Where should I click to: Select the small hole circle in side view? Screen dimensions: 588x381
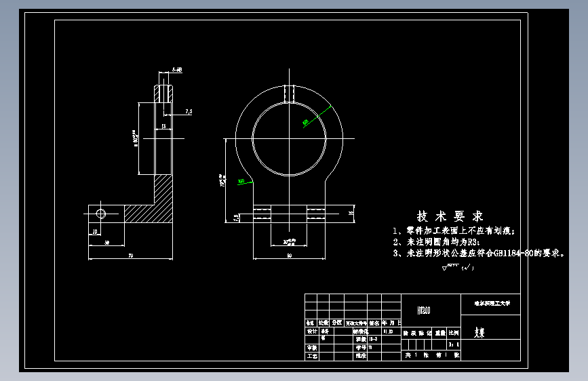[x=101, y=214]
